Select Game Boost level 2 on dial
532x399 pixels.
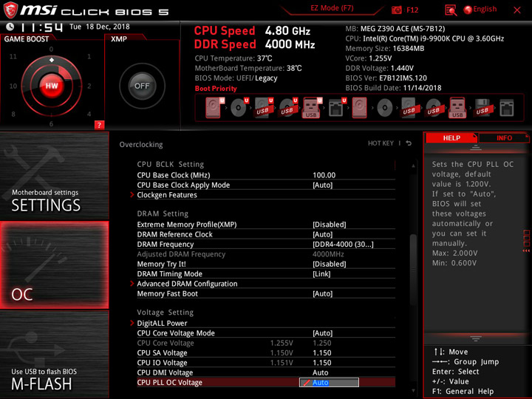tap(89, 86)
